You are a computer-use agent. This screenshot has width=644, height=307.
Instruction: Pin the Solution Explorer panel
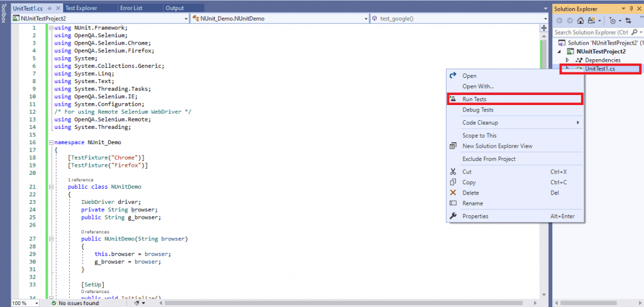(631, 9)
